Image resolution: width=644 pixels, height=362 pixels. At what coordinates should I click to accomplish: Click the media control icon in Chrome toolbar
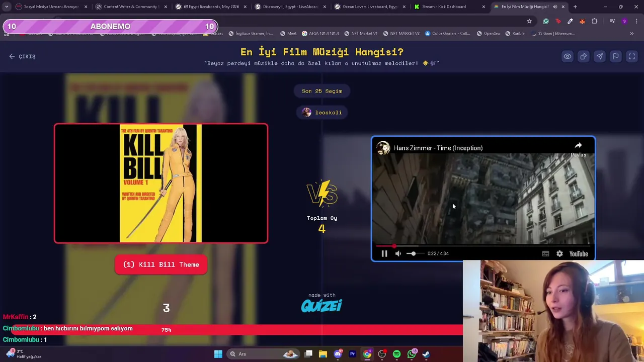click(612, 21)
